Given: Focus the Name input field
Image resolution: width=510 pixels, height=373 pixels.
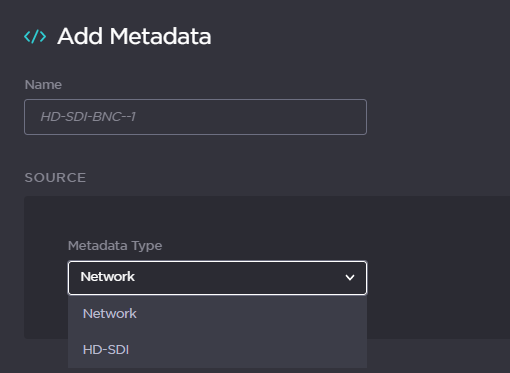Looking at the screenshot, I should tap(195, 117).
